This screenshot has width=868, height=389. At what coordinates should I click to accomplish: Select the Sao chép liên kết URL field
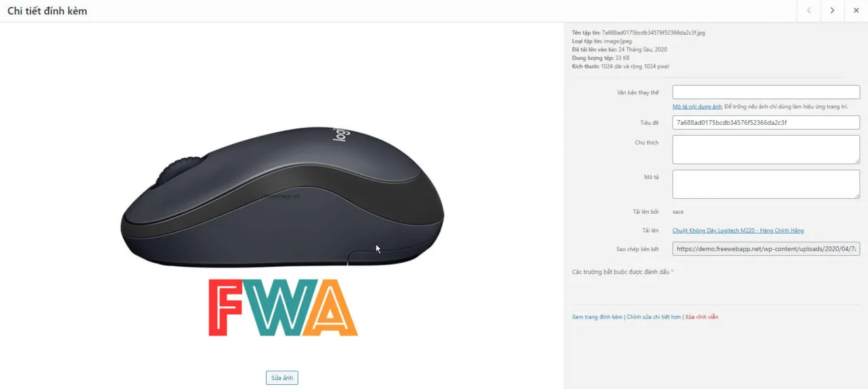pyautogui.click(x=766, y=249)
